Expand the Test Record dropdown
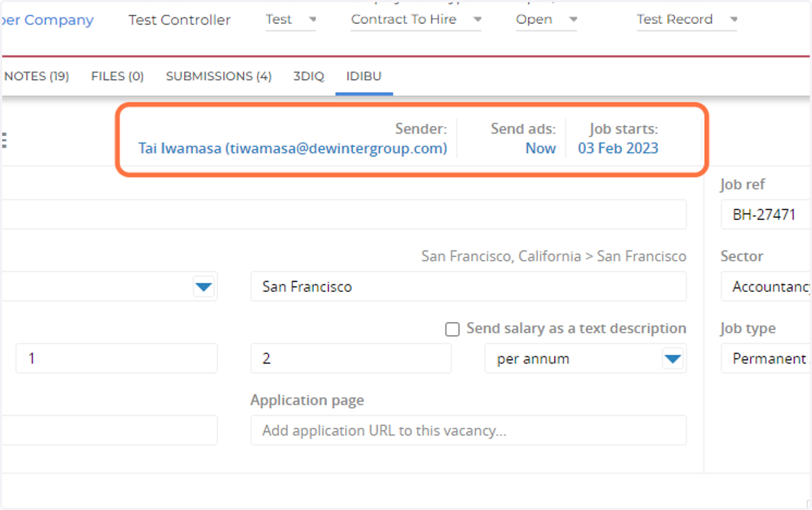The width and height of the screenshot is (812, 510). pos(687,20)
